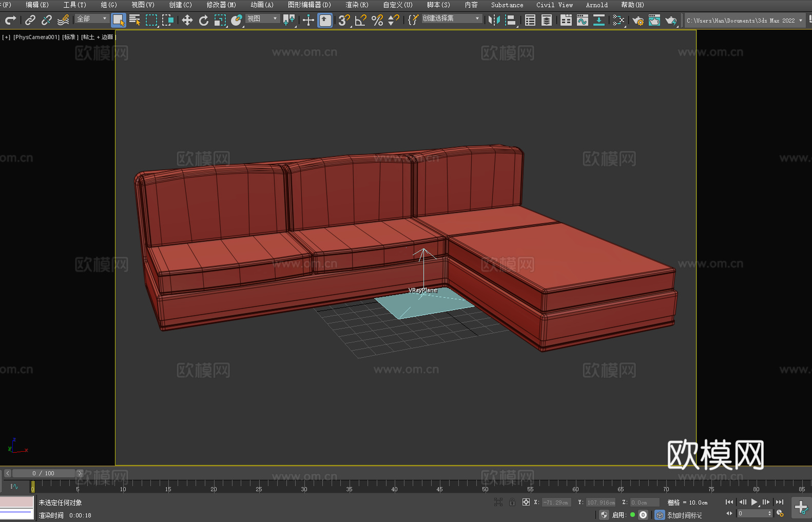This screenshot has width=812, height=522.
Task: Open the 帮助(H) menu
Action: click(632, 5)
